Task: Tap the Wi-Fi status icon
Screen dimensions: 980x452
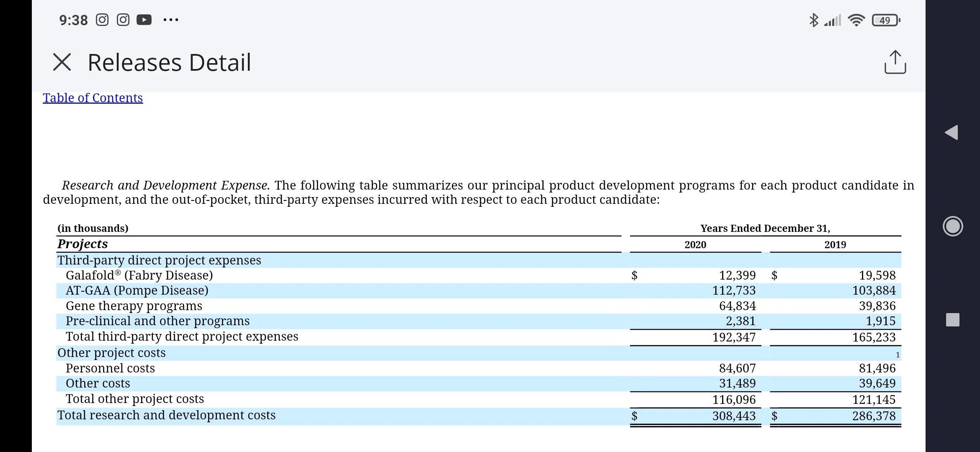Action: pos(856,20)
